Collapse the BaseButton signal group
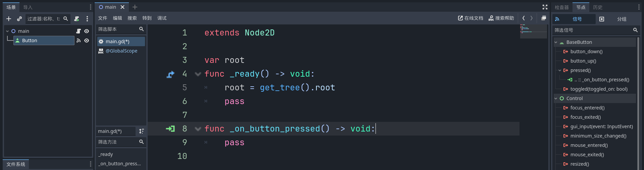Viewport: 644px width, 170px height. (556, 42)
